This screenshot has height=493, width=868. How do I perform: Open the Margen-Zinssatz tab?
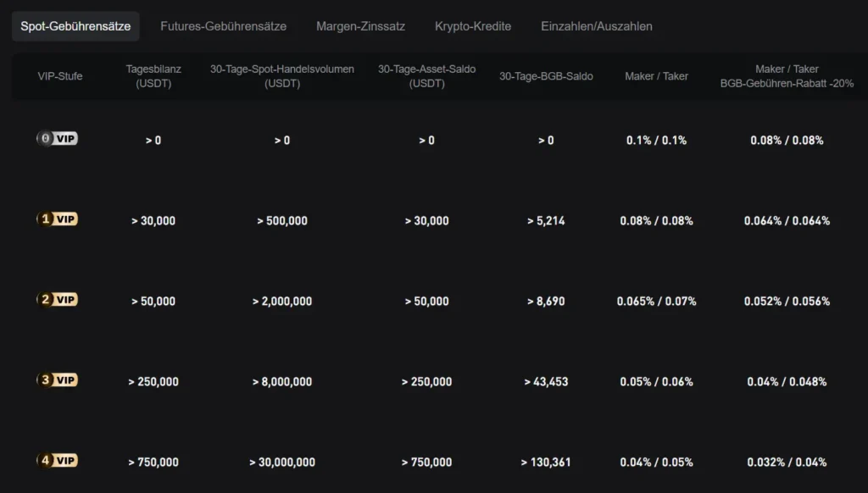[360, 26]
